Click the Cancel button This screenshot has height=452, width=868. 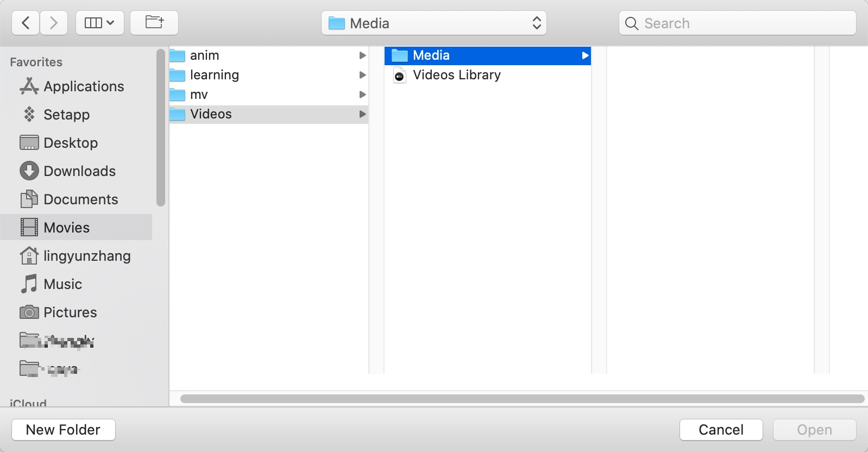(721, 430)
